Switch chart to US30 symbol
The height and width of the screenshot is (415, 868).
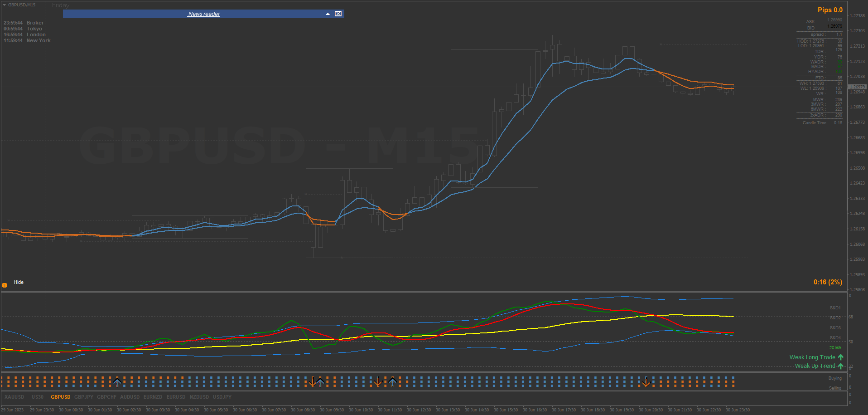coord(38,397)
